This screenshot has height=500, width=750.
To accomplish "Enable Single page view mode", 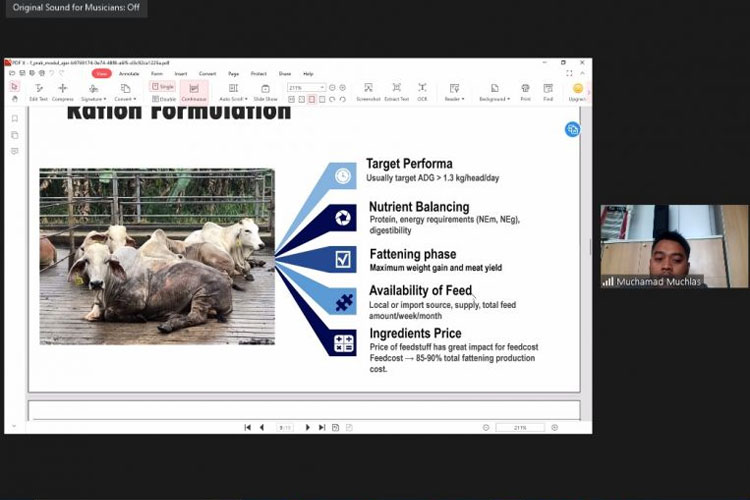I will coord(163,87).
